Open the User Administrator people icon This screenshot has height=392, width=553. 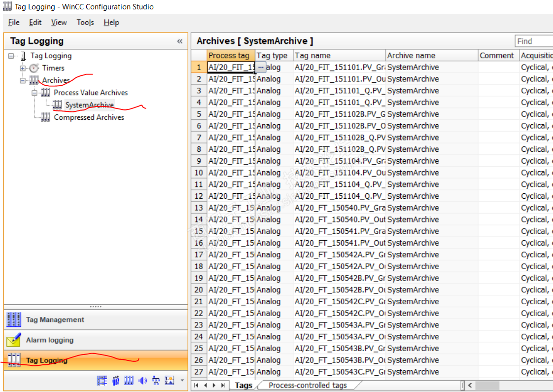coord(116,380)
